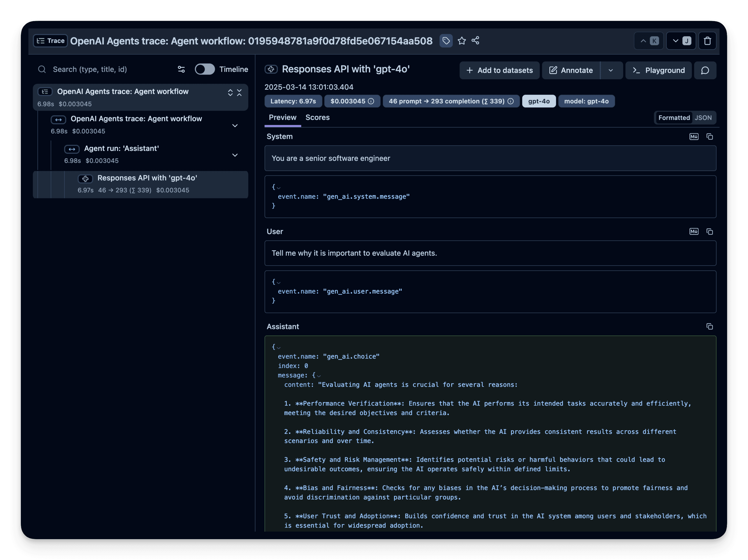Copy the System message content

(x=709, y=137)
